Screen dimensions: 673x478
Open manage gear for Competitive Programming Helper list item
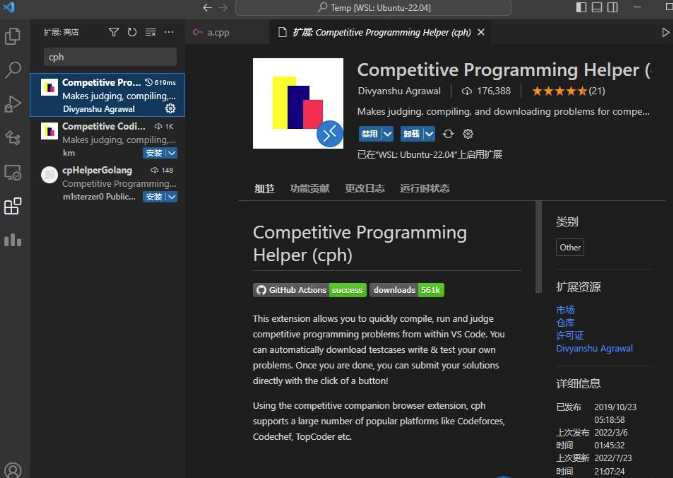170,109
